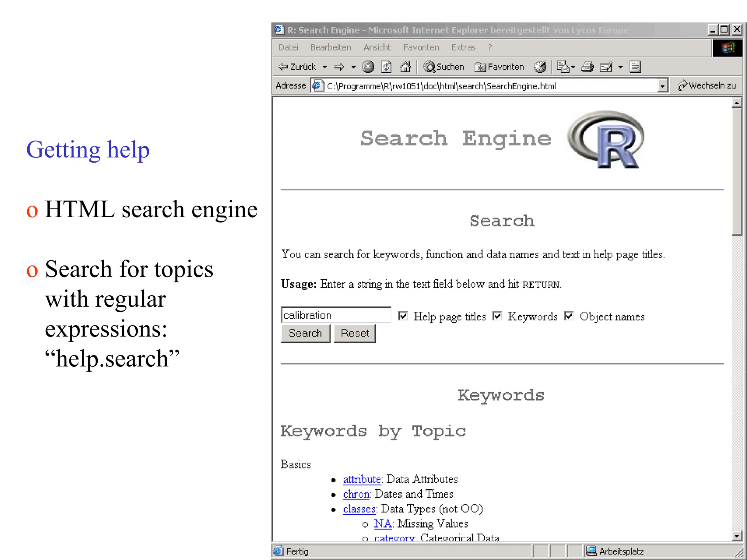Follow the attribute keyword link

point(362,479)
